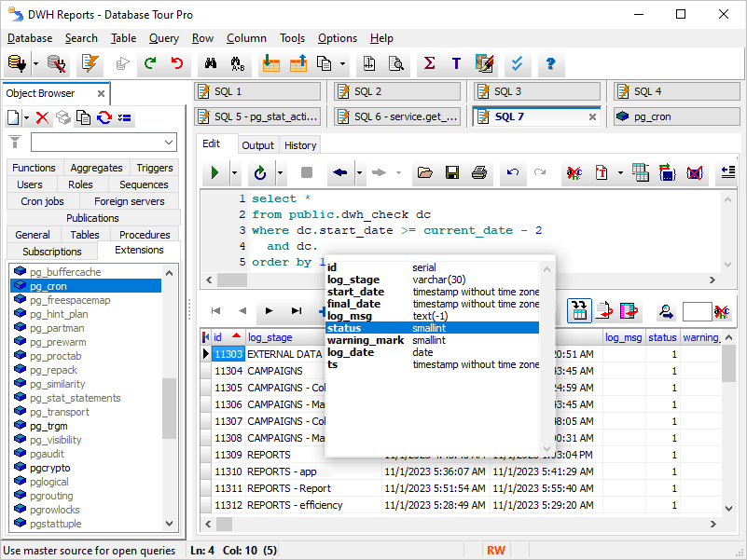The image size is (747, 560).
Task: Open the dropdown beside the copy toolbar icon
Action: click(343, 63)
